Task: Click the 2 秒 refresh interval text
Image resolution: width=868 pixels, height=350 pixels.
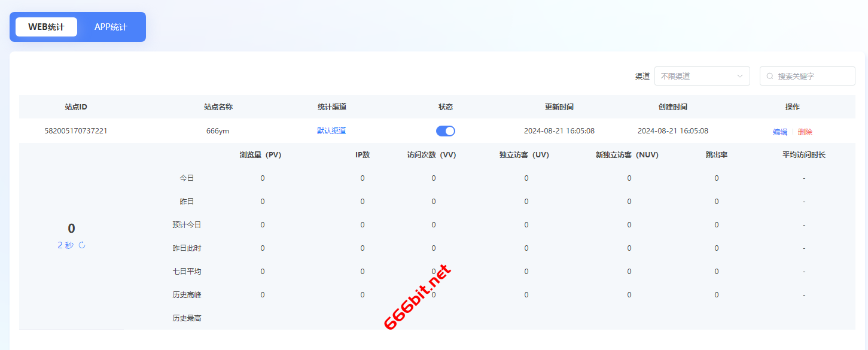Action: pyautogui.click(x=65, y=245)
